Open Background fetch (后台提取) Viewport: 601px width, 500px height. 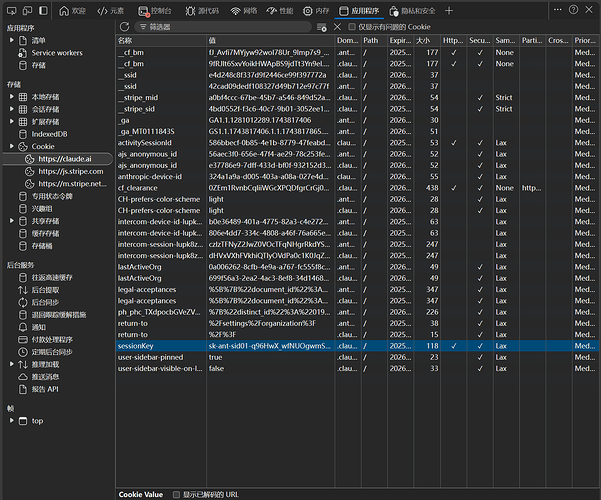(x=45, y=290)
